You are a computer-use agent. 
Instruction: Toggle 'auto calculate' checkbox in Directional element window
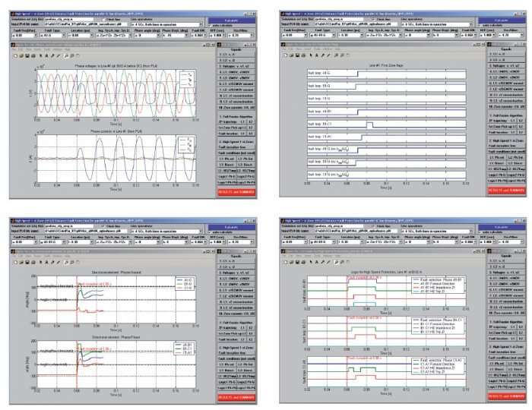211,232
